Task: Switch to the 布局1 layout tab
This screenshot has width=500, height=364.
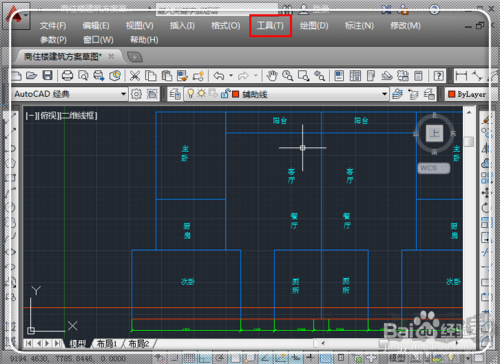Action: point(107,344)
